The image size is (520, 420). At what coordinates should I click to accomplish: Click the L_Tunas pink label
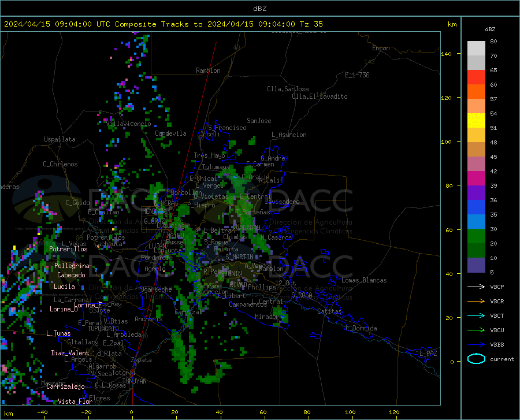click(x=58, y=333)
